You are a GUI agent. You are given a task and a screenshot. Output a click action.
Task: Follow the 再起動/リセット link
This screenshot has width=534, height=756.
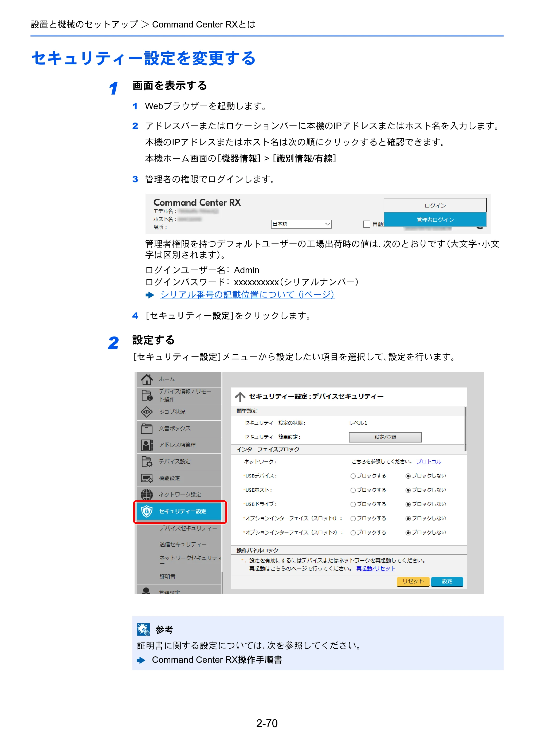(x=376, y=569)
